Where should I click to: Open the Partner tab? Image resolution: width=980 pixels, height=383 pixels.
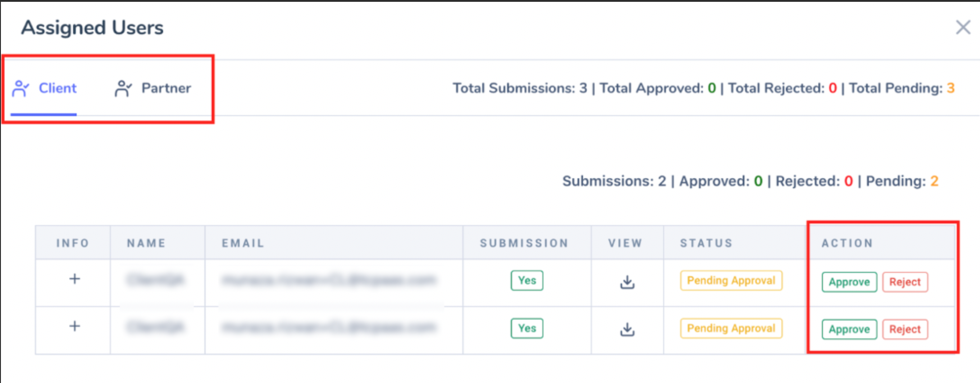pyautogui.click(x=153, y=88)
